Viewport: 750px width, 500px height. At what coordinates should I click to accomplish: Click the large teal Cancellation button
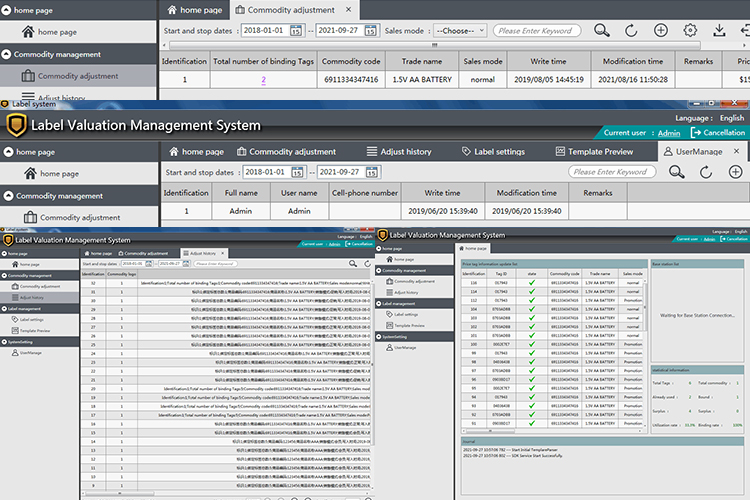[718, 133]
